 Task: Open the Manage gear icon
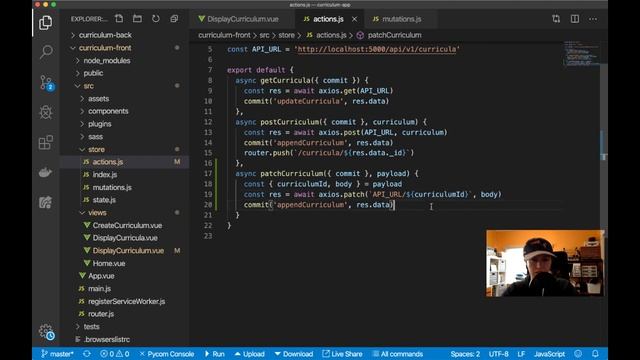[46, 331]
